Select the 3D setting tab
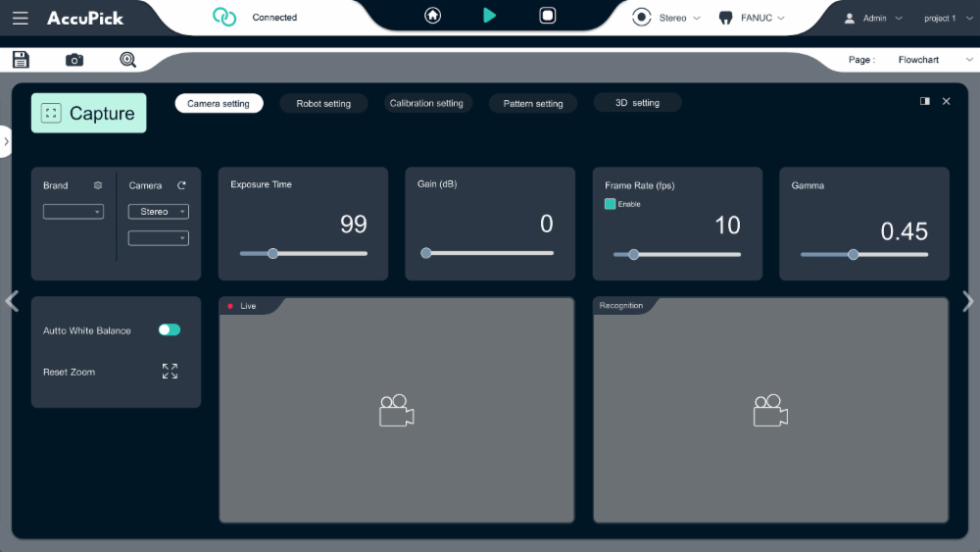Image resolution: width=980 pixels, height=552 pixels. click(x=637, y=103)
